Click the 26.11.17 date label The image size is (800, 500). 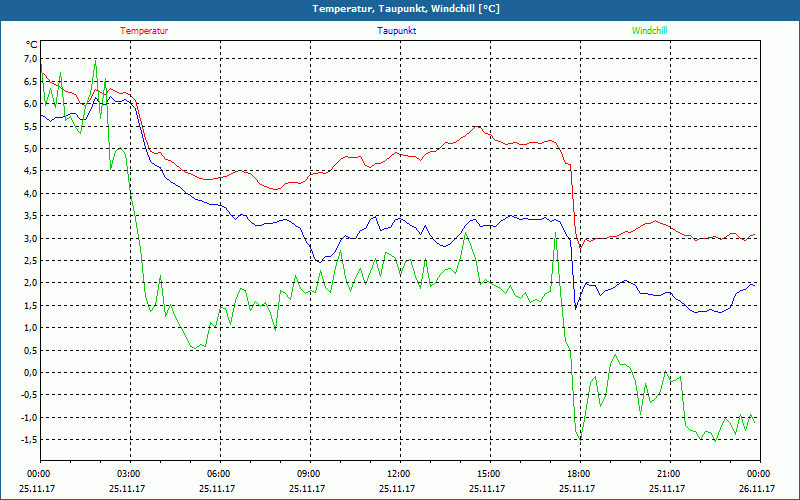[x=757, y=489]
